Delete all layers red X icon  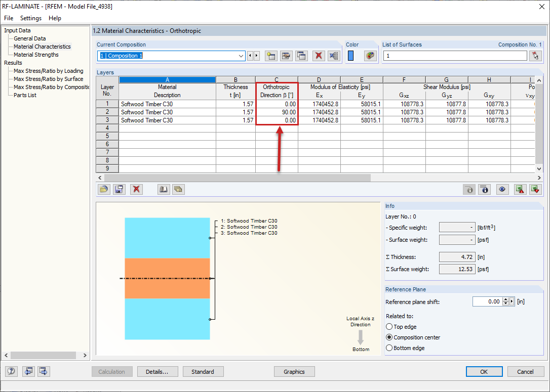136,189
